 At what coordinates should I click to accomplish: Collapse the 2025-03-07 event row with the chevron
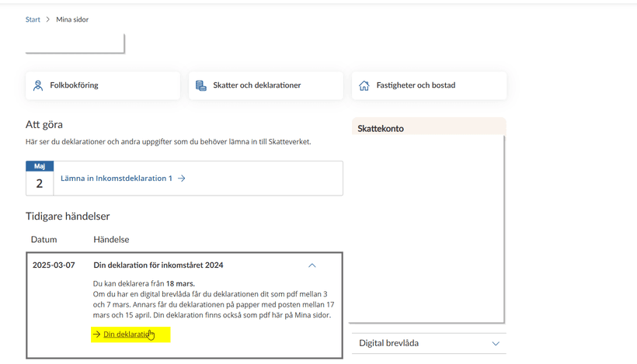click(x=312, y=265)
